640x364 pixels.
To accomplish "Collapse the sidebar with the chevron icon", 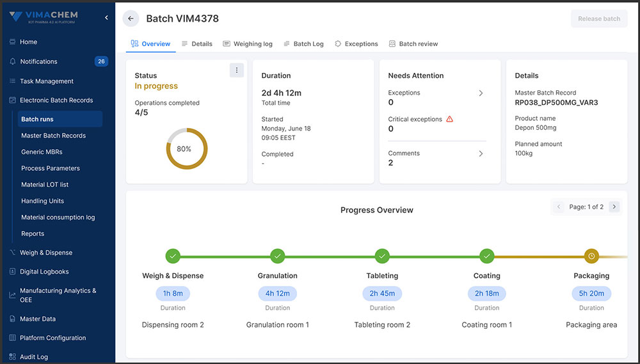I will (106, 17).
